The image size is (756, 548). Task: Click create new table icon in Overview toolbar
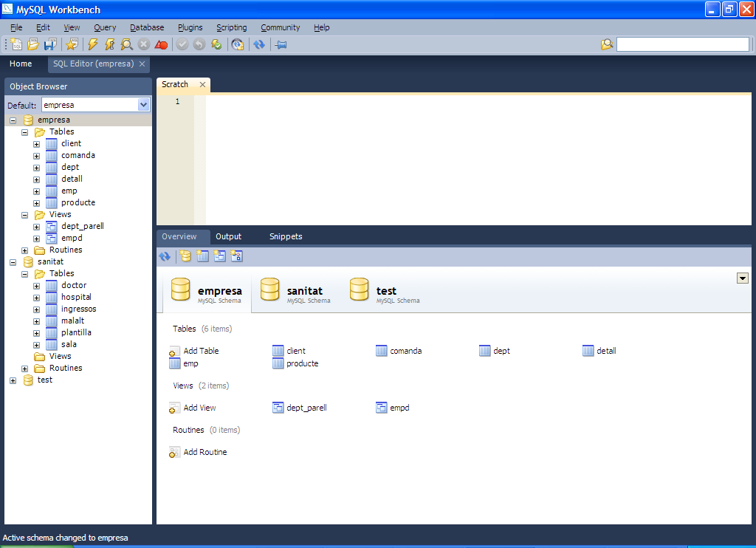202,256
